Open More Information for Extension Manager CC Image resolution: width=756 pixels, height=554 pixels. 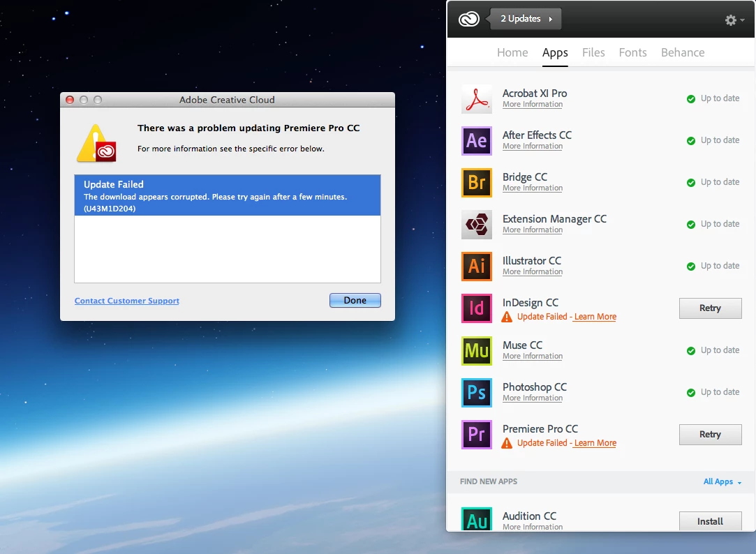tap(533, 230)
